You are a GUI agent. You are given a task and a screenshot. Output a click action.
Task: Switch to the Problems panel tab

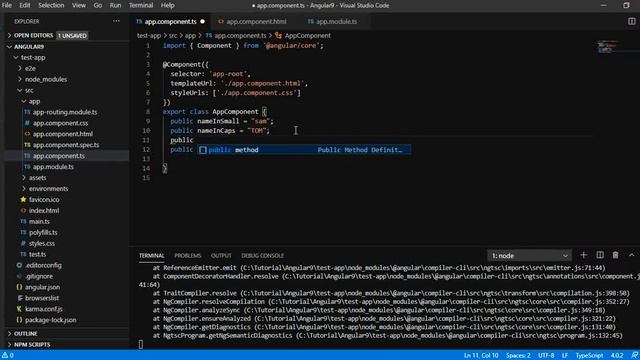coord(188,256)
